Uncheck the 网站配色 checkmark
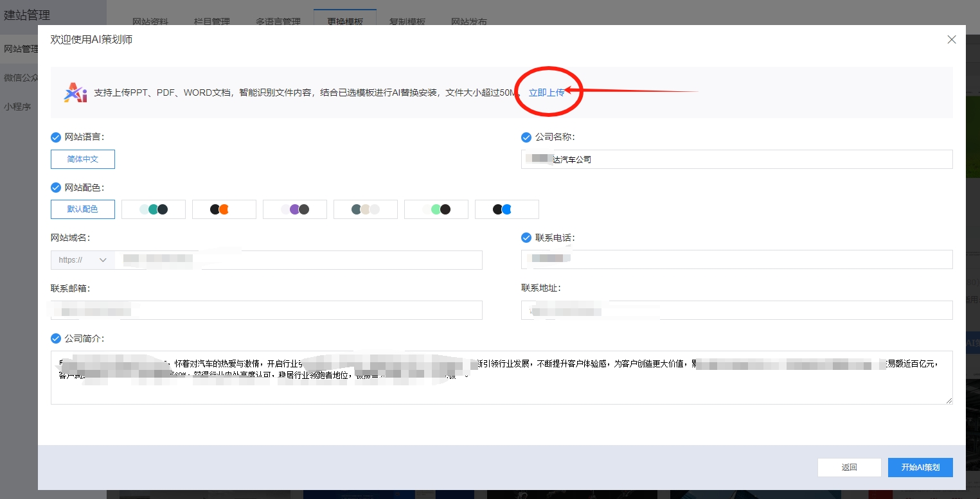 tap(55, 187)
